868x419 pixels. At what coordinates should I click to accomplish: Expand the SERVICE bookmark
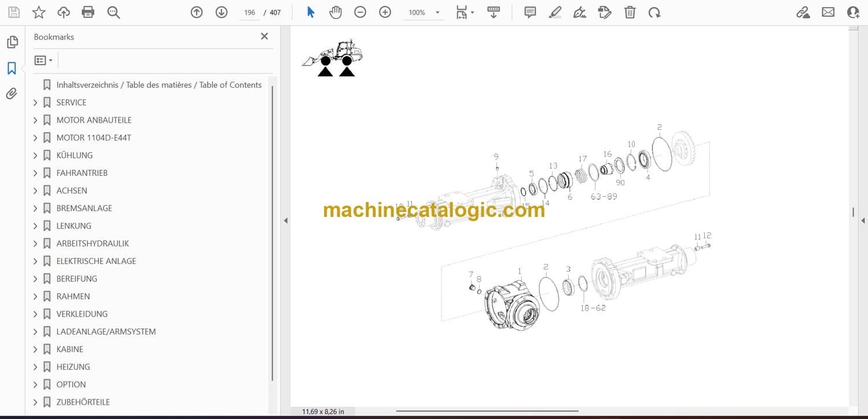[x=35, y=102]
